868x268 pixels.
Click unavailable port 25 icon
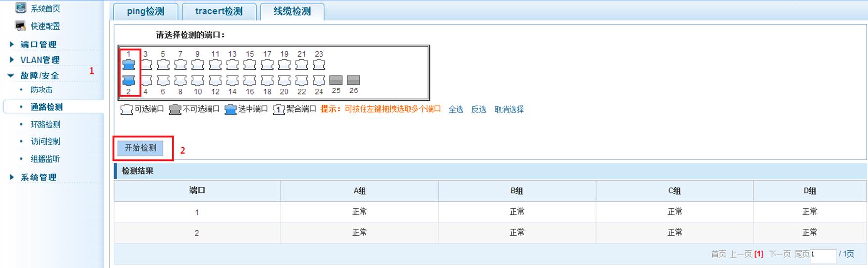coord(336,80)
